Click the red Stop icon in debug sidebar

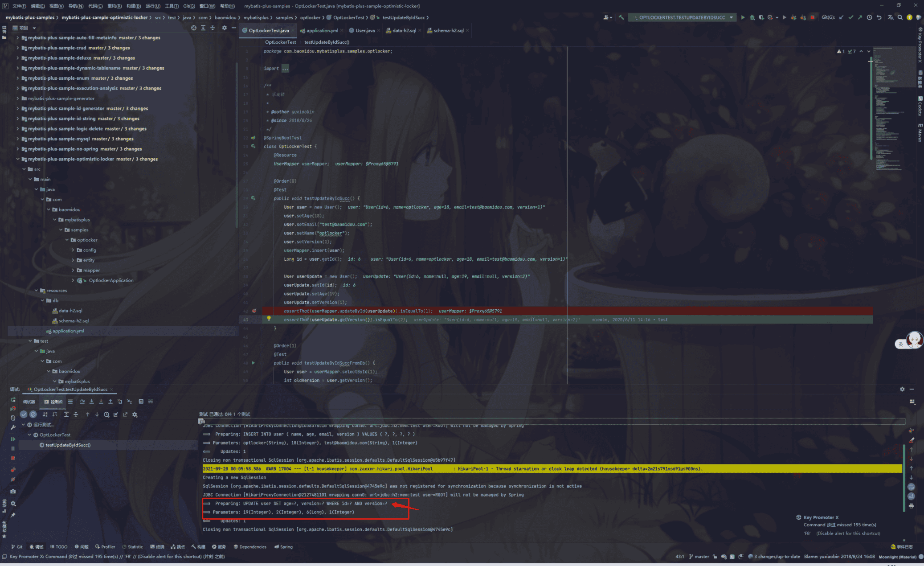click(x=13, y=458)
